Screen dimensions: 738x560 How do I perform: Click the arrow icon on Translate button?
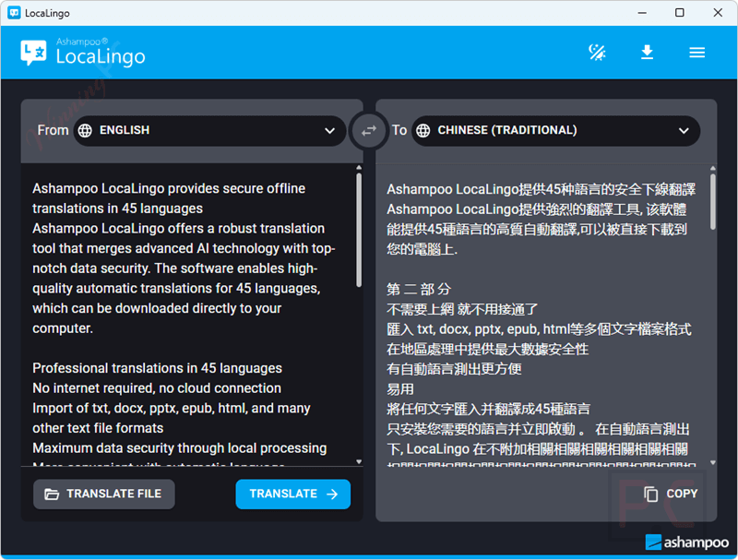coord(332,494)
